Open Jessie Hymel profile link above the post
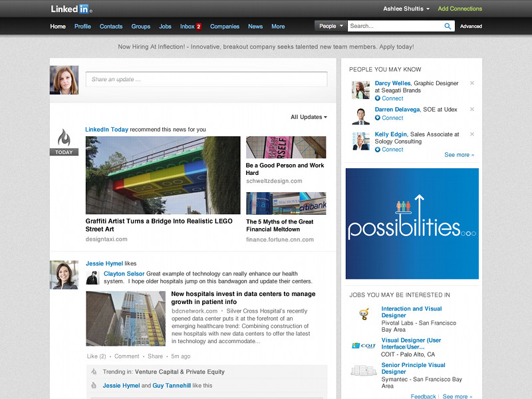Viewport: 532px width, 399px height. pos(104,263)
